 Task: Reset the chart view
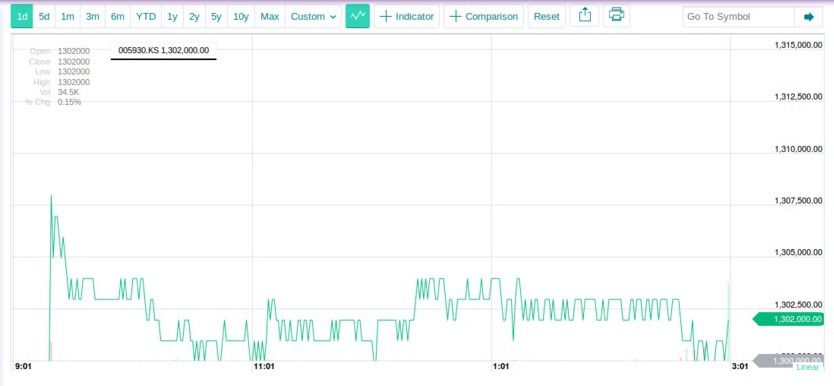click(x=547, y=16)
